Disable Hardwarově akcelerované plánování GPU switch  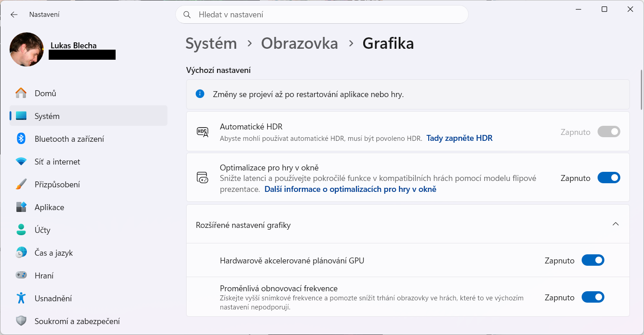[593, 260]
